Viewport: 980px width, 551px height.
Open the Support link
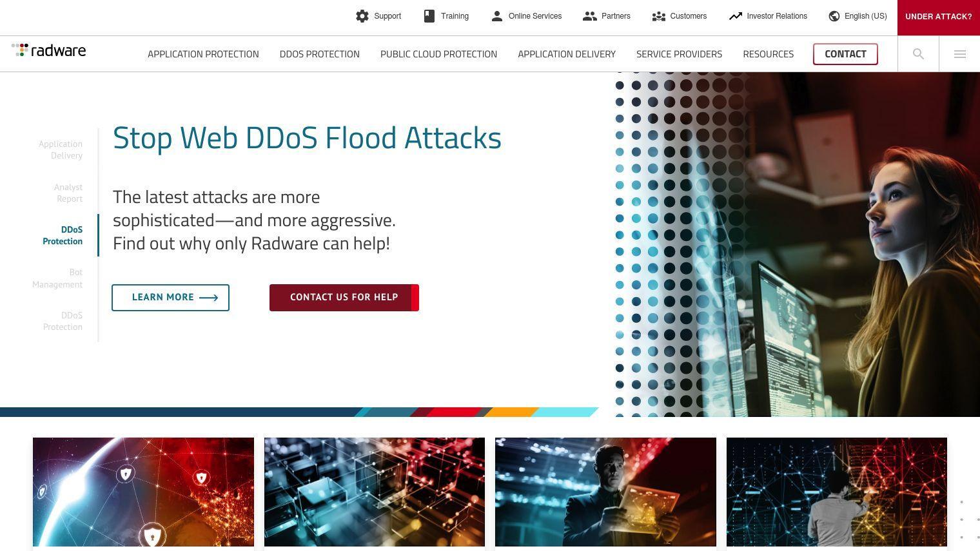[x=387, y=16]
